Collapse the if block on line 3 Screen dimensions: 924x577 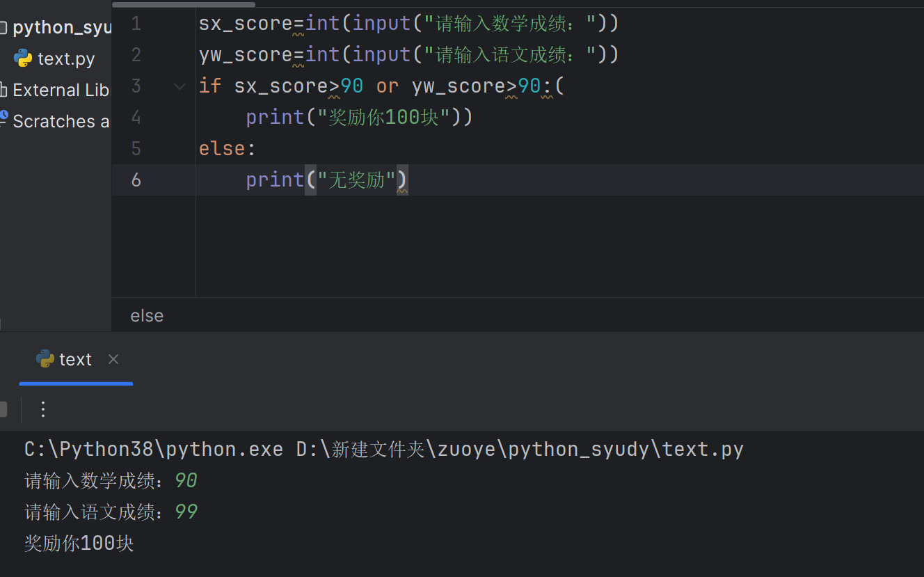(180, 86)
